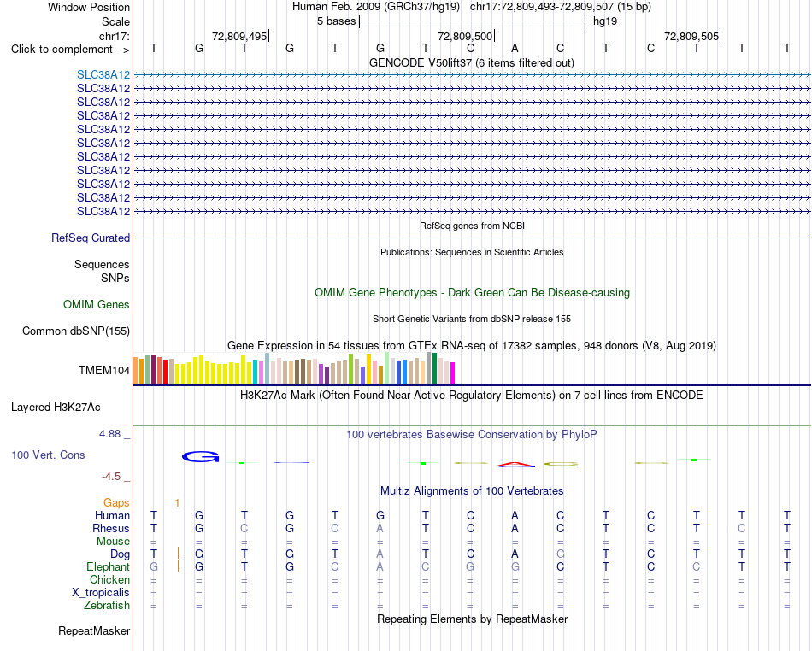The image size is (812, 651).
Task: Click the chr17:72,809,493-72,809,507 position text
Action: [x=542, y=7]
